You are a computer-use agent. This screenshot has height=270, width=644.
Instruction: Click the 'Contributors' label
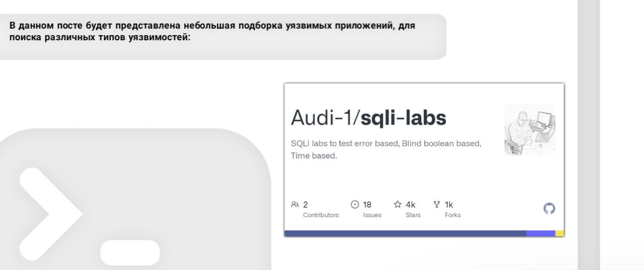[320, 215]
